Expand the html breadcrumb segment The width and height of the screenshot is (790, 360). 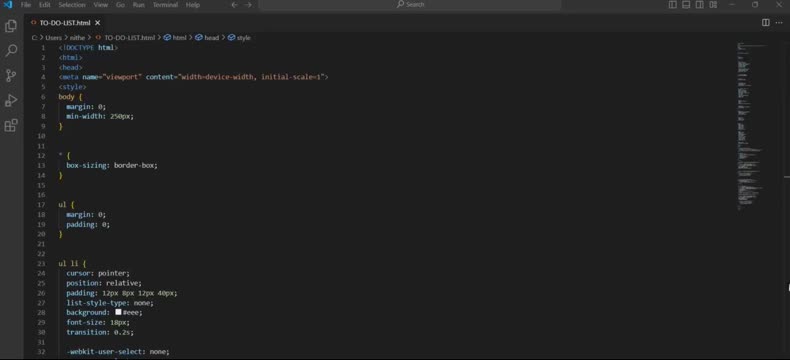(x=175, y=38)
